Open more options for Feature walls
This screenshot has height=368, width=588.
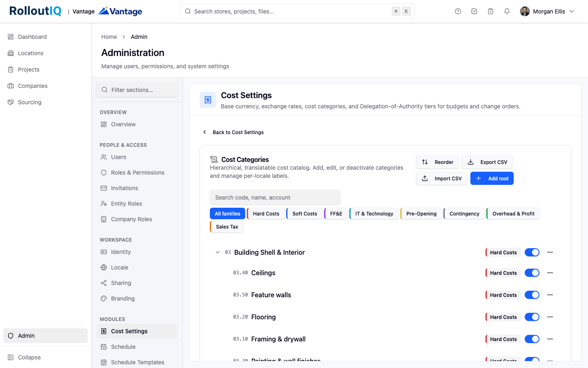point(550,295)
